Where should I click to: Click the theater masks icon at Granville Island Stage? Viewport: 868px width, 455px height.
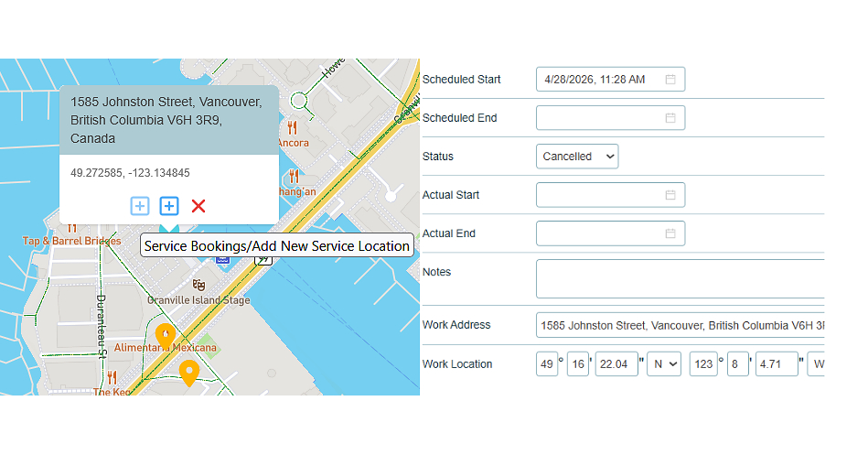pyautogui.click(x=198, y=286)
